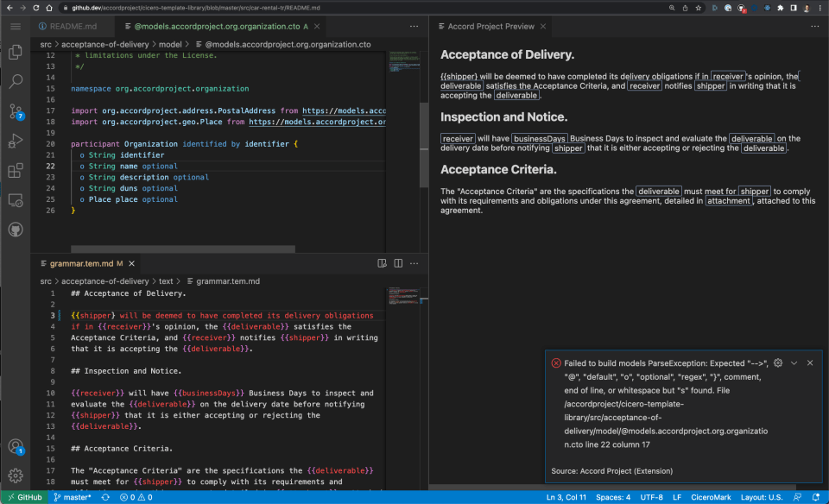Go back in the browser
Screen dimensions: 829x504
9,8
